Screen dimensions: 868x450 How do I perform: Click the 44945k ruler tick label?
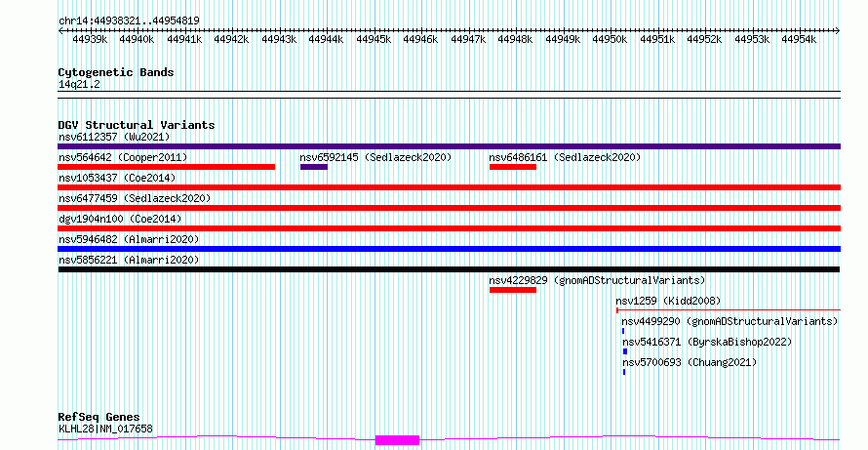[x=374, y=39]
